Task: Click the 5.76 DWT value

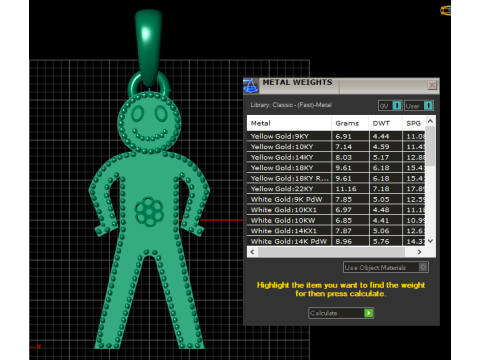Action: coord(381,241)
